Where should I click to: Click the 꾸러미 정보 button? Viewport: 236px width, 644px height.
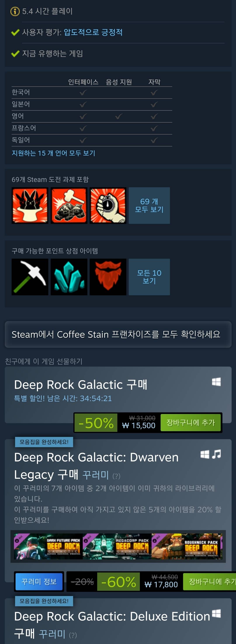click(39, 581)
